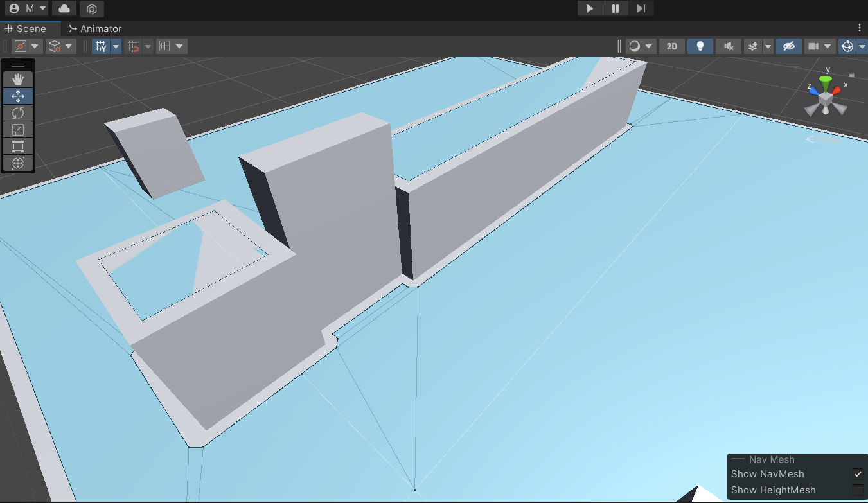Open scene effects dropdown arrow
This screenshot has height=503, width=868.
(x=768, y=46)
